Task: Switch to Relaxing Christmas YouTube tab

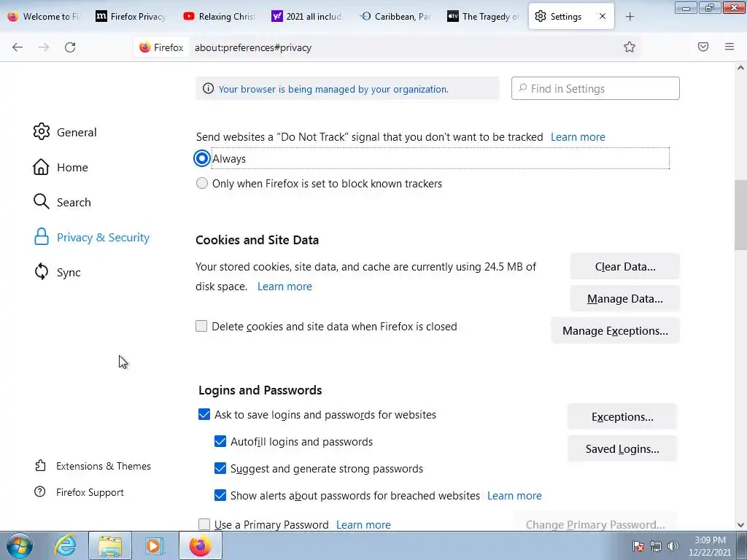Action: pos(220,17)
